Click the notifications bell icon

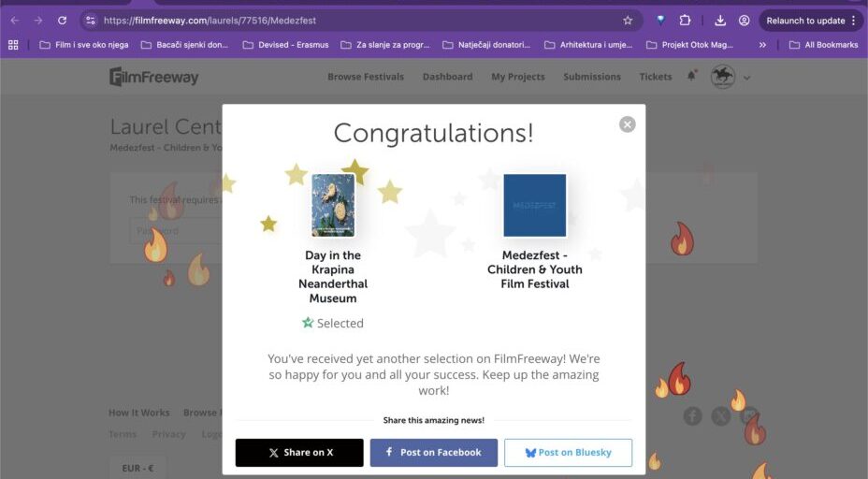coord(691,77)
